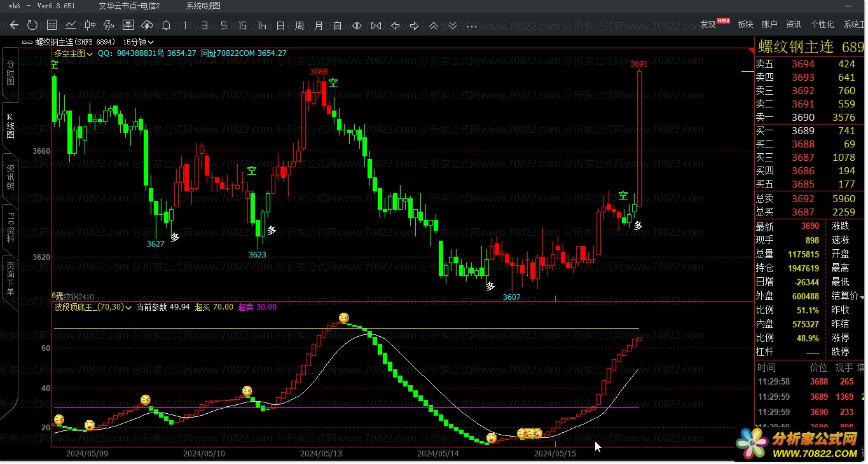
Task: Switch to the line chart icon
Action: [x=71, y=25]
